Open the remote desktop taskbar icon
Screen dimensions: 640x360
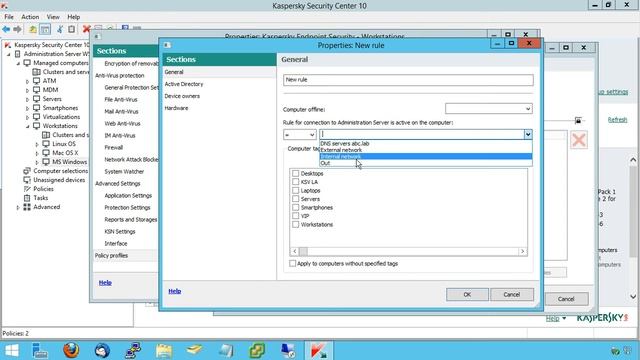tap(288, 351)
